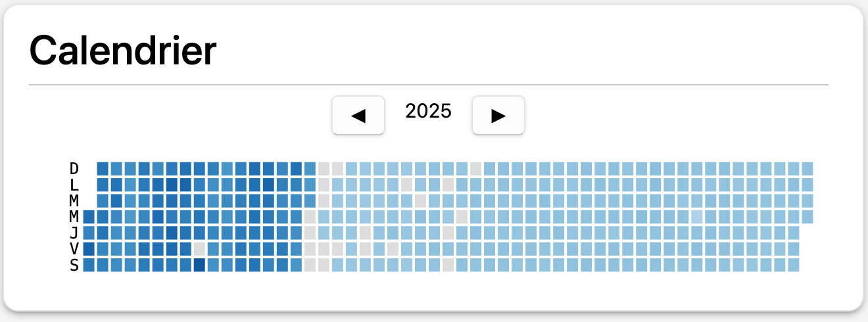
Task: Click the S (Saturday) row label
Action: (74, 265)
